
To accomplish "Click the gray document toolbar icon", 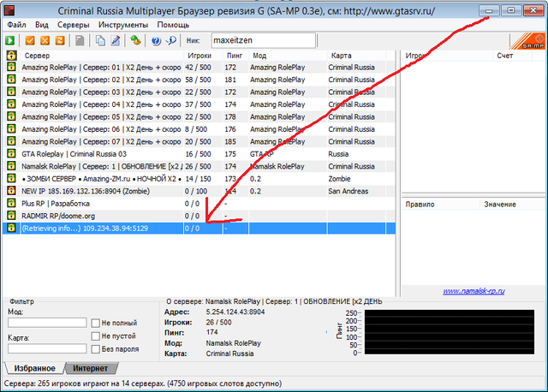I will click(x=80, y=40).
